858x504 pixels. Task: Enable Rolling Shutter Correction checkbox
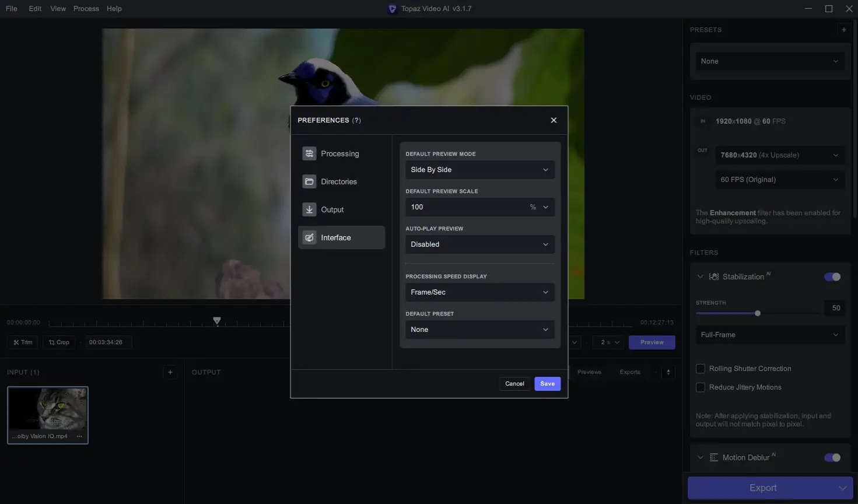(x=701, y=369)
